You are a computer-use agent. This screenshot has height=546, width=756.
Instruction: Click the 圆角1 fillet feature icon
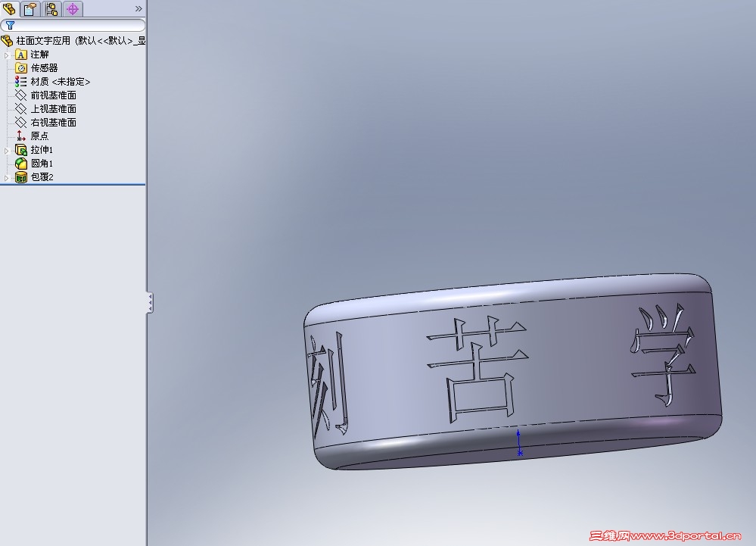(20, 164)
